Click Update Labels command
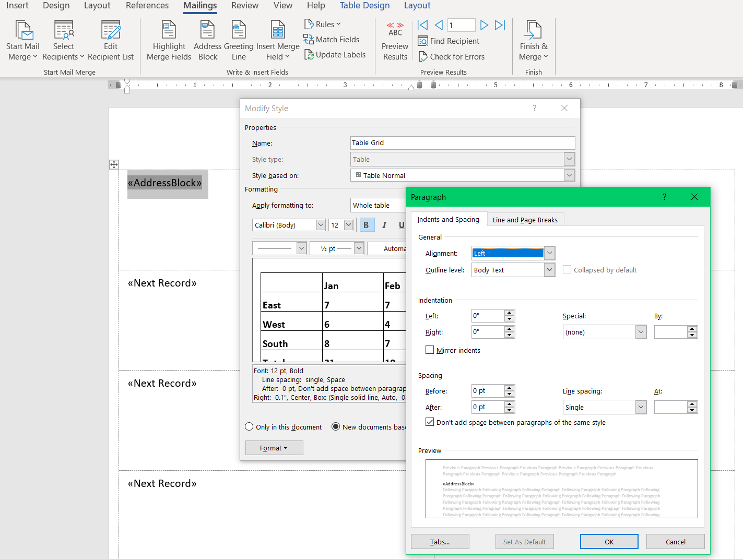 [x=335, y=55]
